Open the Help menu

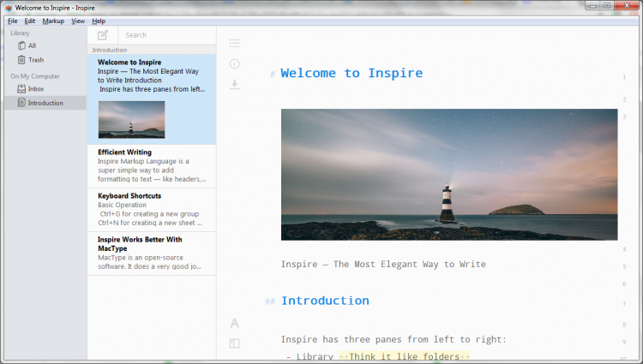click(x=99, y=21)
